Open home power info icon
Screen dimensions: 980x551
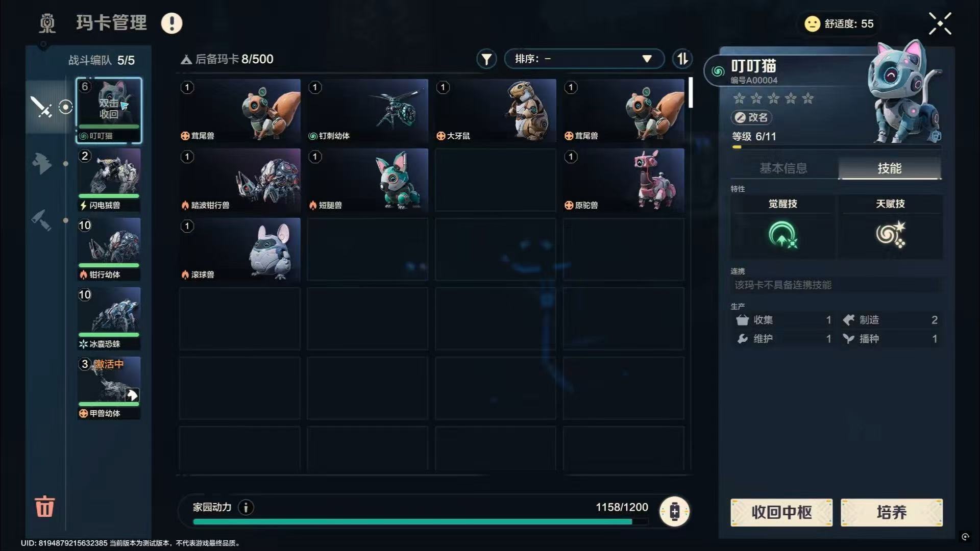click(246, 507)
